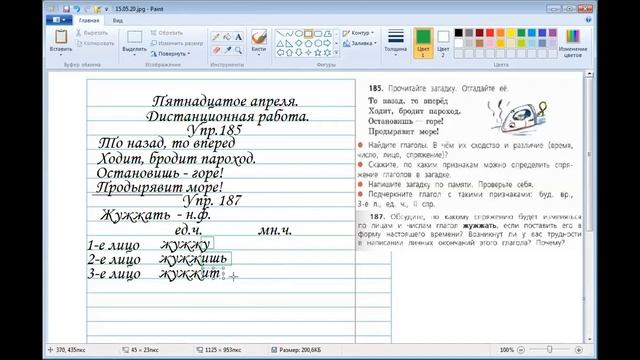Click the Вставить paste clipboard icon
This screenshot has height=360, width=640.
point(61,37)
